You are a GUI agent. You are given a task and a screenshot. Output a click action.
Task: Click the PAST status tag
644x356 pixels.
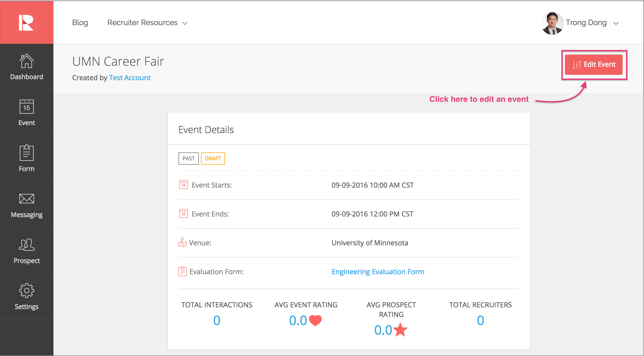pyautogui.click(x=188, y=158)
